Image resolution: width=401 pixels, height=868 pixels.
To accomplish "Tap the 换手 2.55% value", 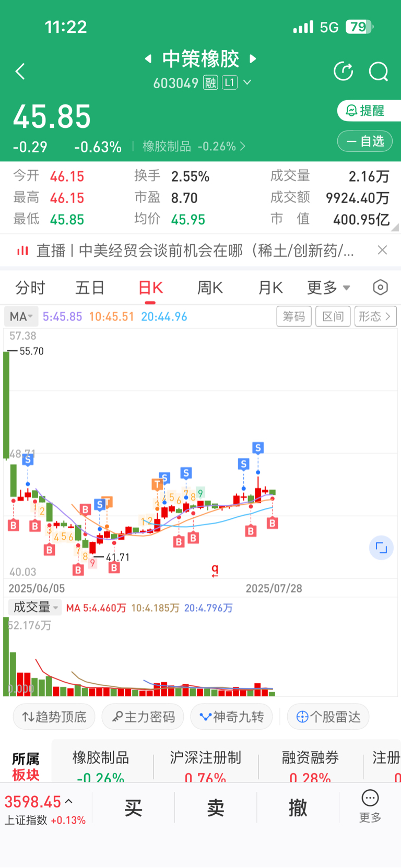I will click(x=190, y=176).
